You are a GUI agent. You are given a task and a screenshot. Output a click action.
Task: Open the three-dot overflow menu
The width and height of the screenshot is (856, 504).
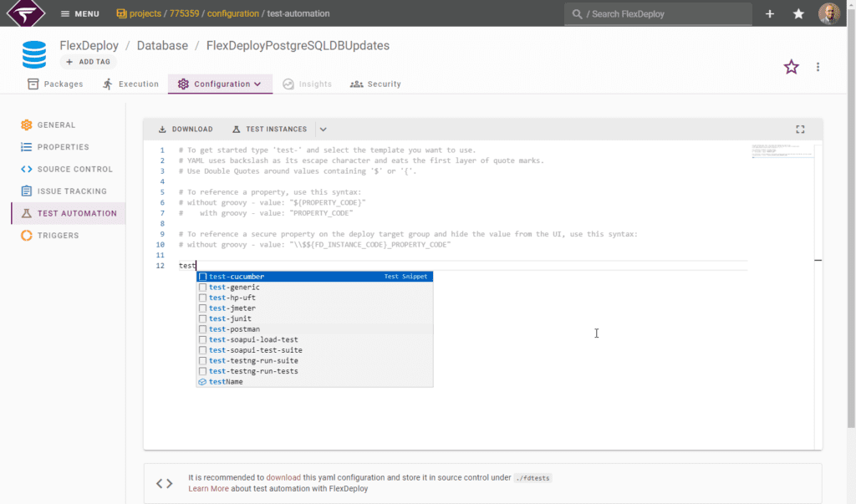click(x=818, y=67)
